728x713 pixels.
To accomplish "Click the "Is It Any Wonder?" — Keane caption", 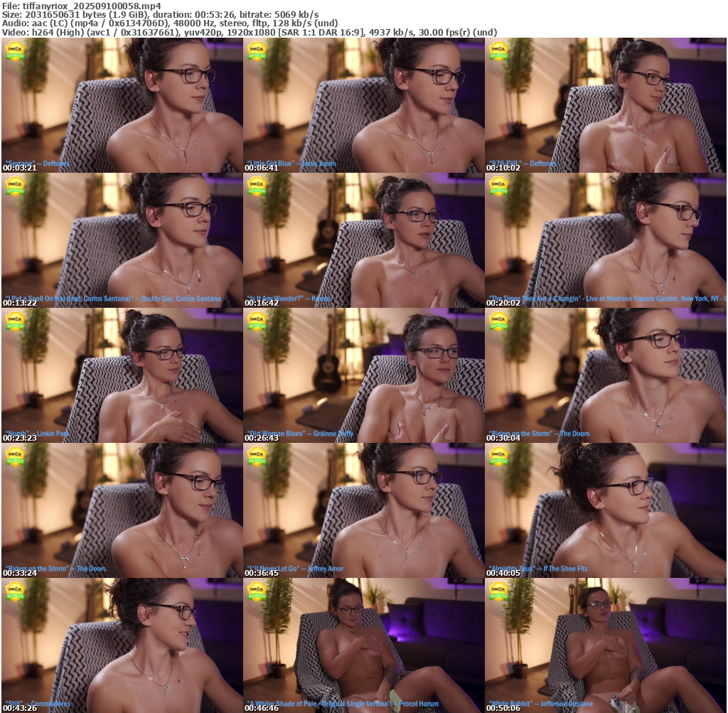I will (x=289, y=299).
